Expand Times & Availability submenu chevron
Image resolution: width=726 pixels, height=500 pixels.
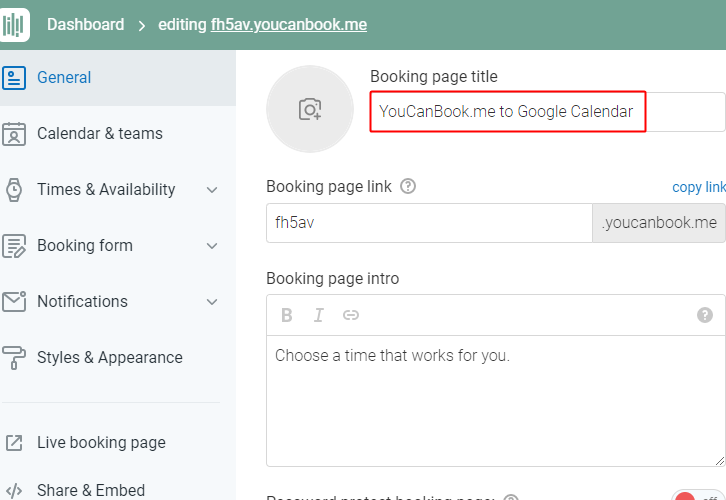pyautogui.click(x=212, y=190)
